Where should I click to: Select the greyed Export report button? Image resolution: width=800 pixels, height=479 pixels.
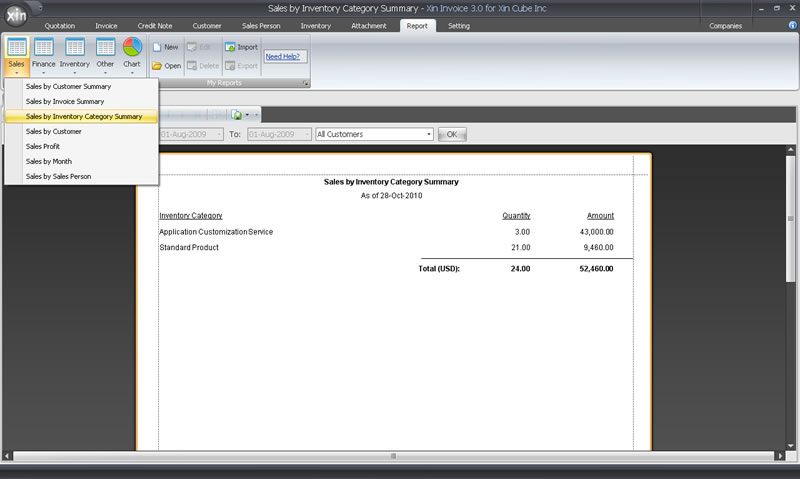241,66
